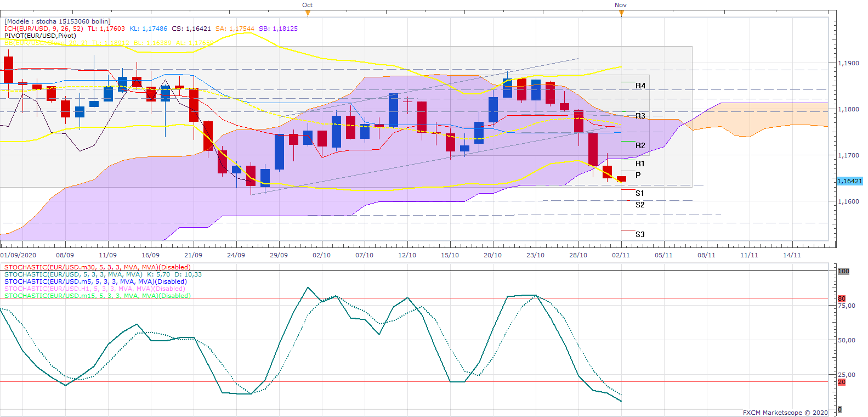This screenshot has width=868, height=417.
Task: Click the SA: 1,17544 value
Action: [x=235, y=29]
